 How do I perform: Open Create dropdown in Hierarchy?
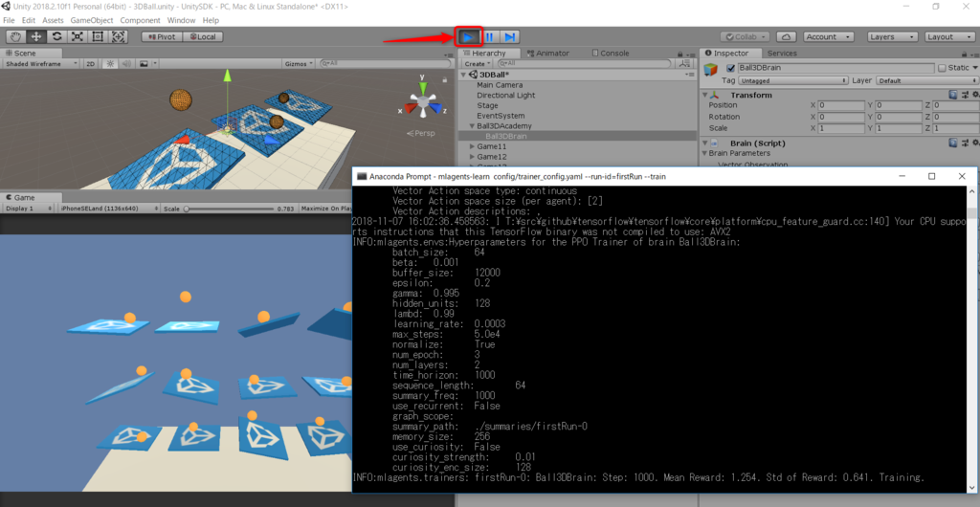(477, 64)
